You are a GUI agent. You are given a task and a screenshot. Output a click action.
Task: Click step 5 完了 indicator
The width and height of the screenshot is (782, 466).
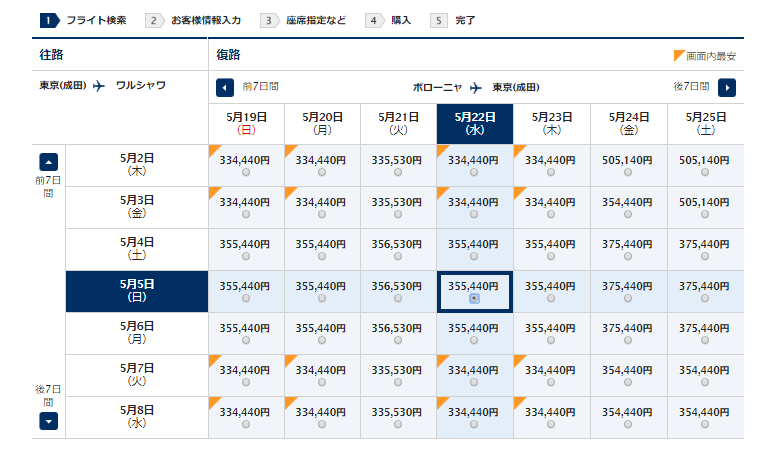coord(453,20)
